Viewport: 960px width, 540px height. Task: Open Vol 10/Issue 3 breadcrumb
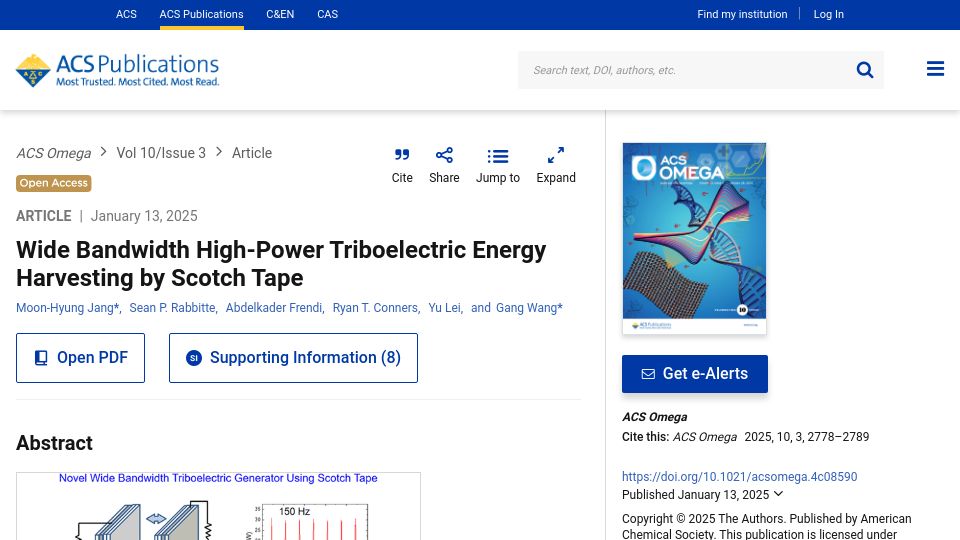click(x=161, y=153)
